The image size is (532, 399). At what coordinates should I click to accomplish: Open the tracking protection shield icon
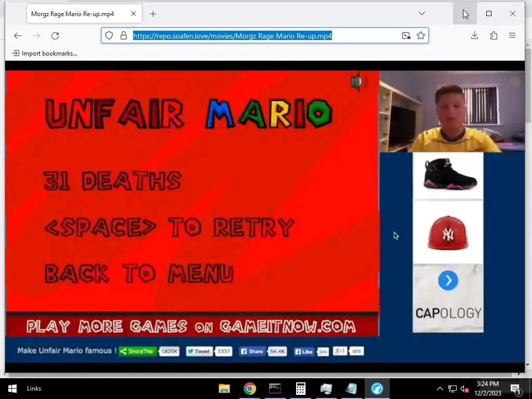109,36
